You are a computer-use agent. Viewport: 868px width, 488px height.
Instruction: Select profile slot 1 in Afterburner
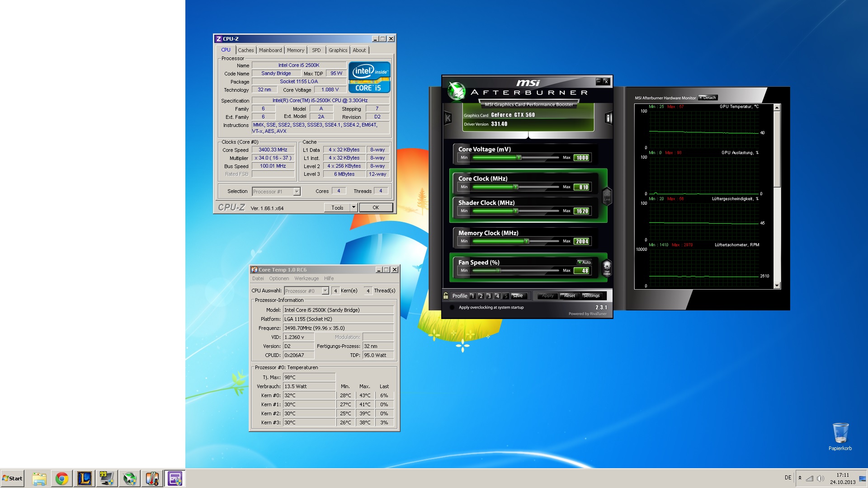(x=472, y=296)
